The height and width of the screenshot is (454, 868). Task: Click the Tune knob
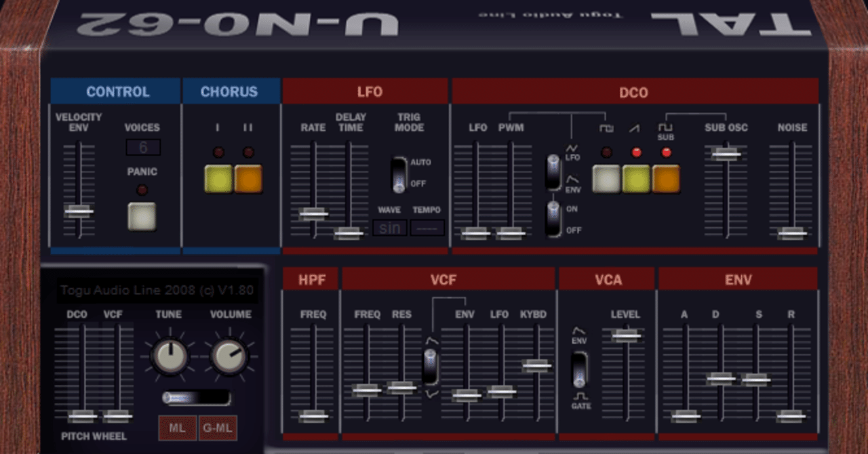coord(169,357)
